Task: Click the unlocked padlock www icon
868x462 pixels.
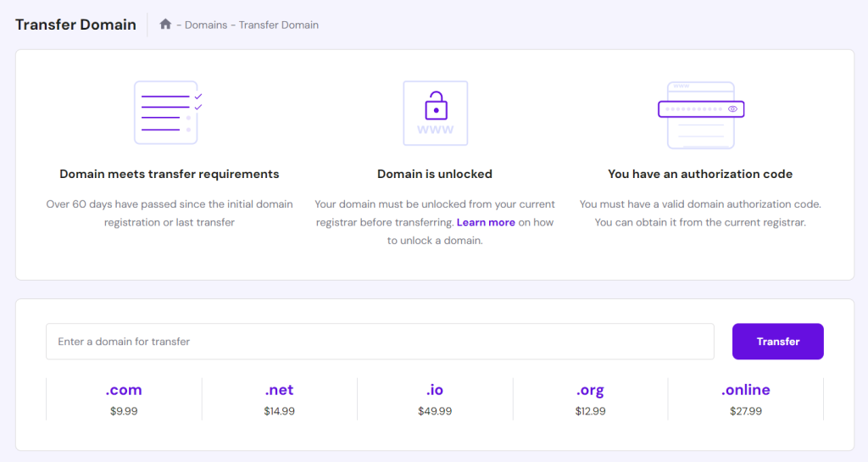Action: [x=435, y=113]
